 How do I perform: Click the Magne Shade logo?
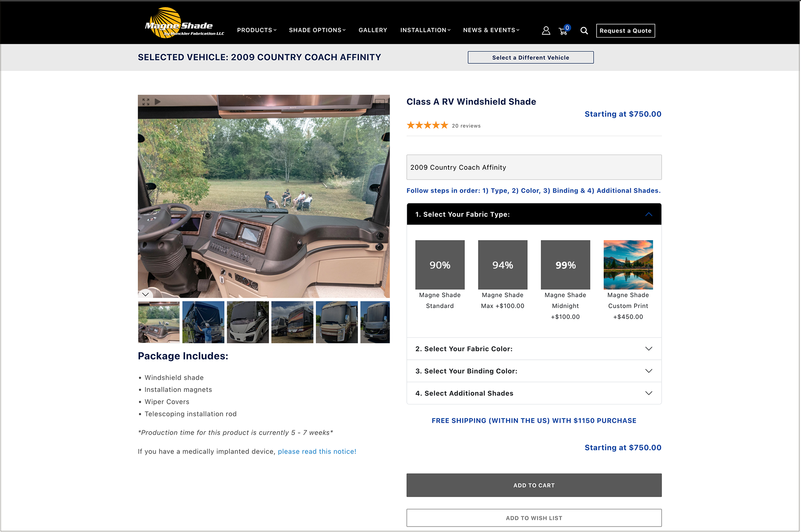(x=184, y=23)
